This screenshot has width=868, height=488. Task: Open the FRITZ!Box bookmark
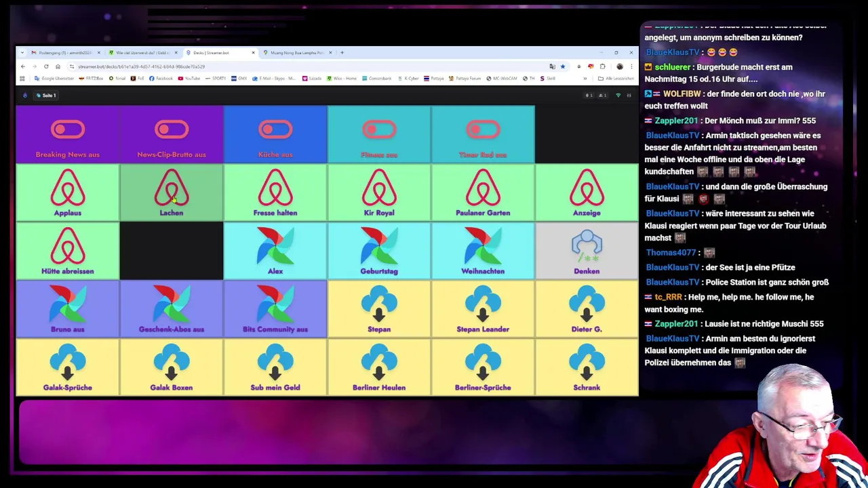coord(91,79)
